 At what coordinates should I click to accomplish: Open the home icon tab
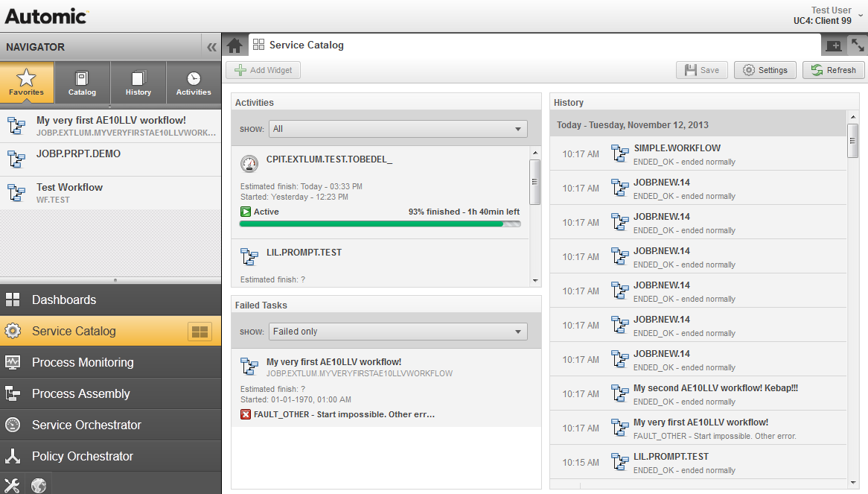(234, 45)
